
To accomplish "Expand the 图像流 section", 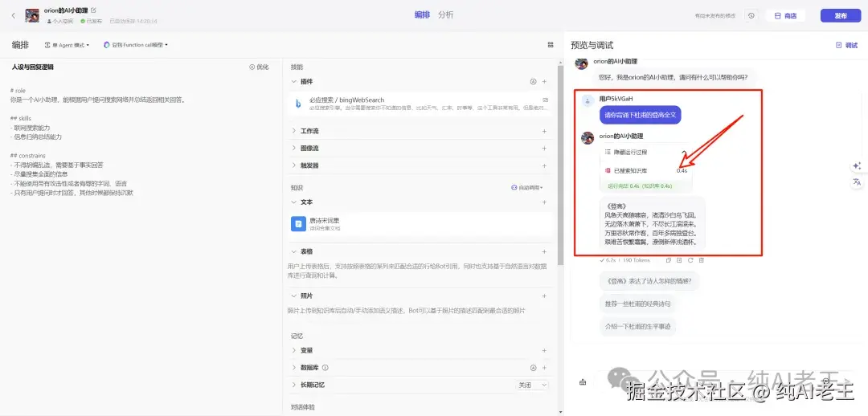I will (294, 149).
